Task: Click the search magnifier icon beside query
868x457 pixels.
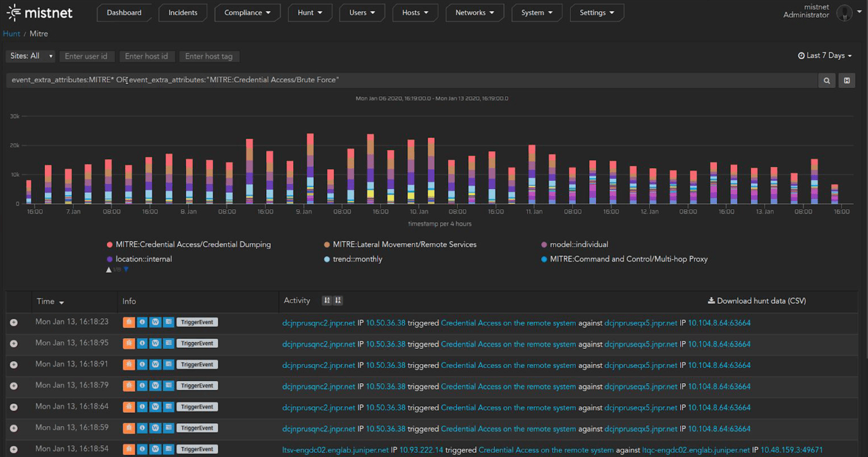Action: (826, 80)
